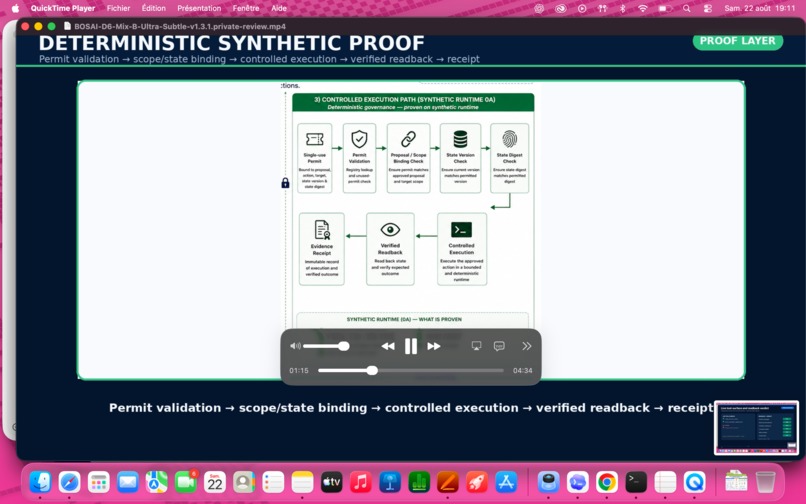This screenshot has width=806, height=504.
Task: Open Notes from the Dock
Action: click(302, 482)
